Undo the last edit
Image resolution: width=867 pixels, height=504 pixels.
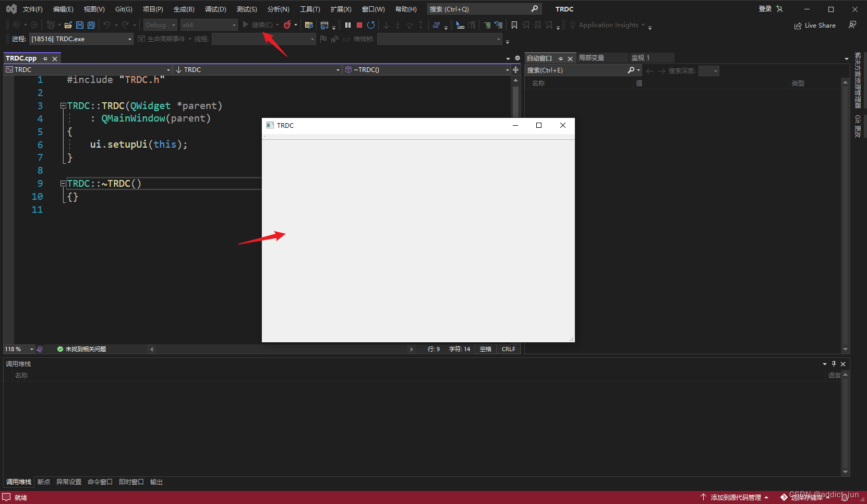coord(107,25)
